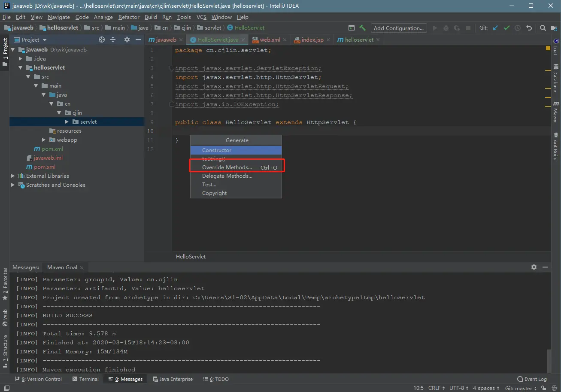The width and height of the screenshot is (561, 392).
Task: Select Override Methods in Generate menu
Action: tap(227, 167)
